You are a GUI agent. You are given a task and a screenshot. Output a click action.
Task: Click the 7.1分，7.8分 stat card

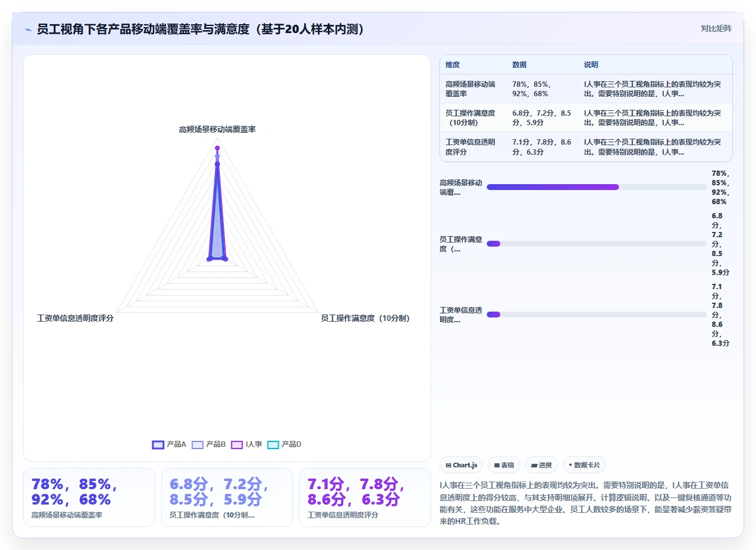[365, 497]
